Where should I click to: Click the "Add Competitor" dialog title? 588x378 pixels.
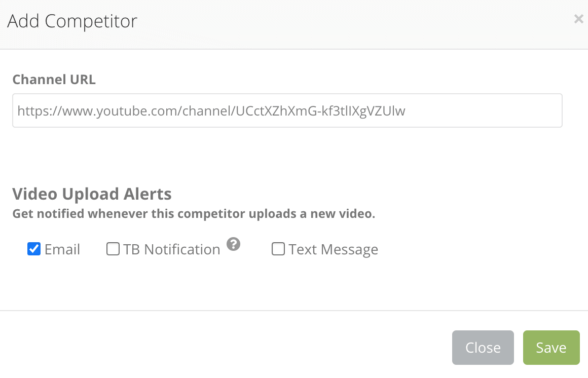72,21
